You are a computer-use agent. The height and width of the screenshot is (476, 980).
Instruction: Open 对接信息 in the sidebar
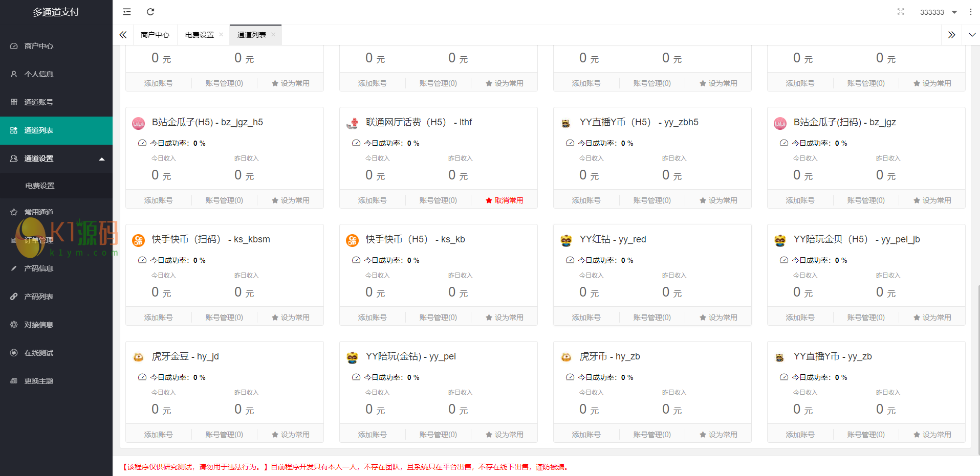pyautogui.click(x=56, y=325)
